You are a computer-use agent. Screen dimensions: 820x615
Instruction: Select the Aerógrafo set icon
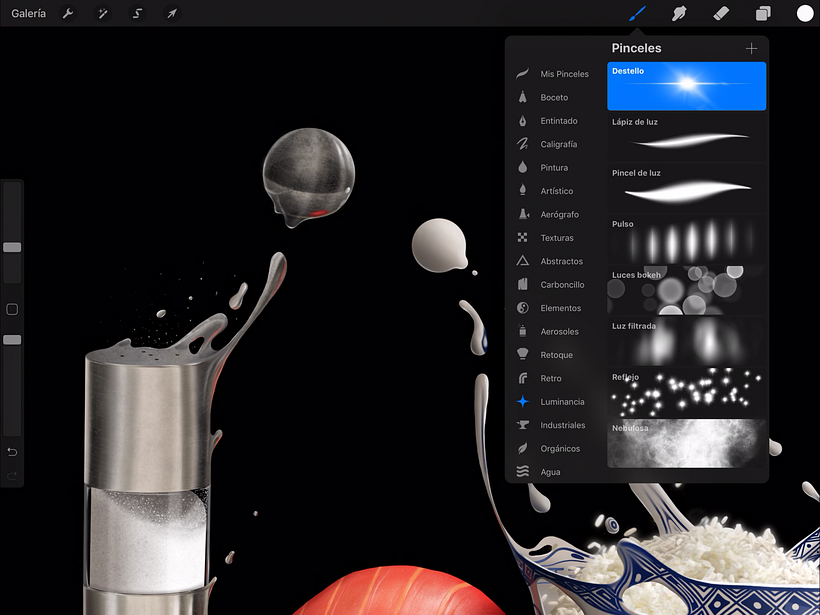[522, 214]
